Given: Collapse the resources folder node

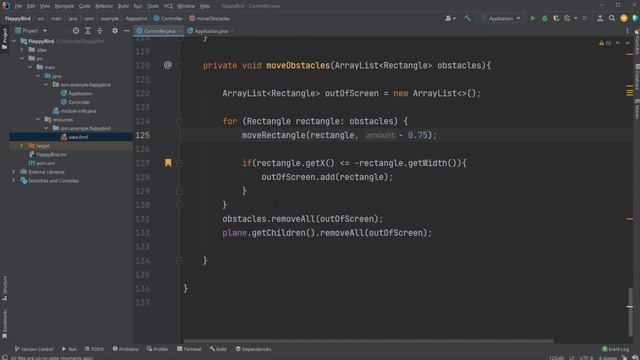Looking at the screenshot, I should (38, 120).
